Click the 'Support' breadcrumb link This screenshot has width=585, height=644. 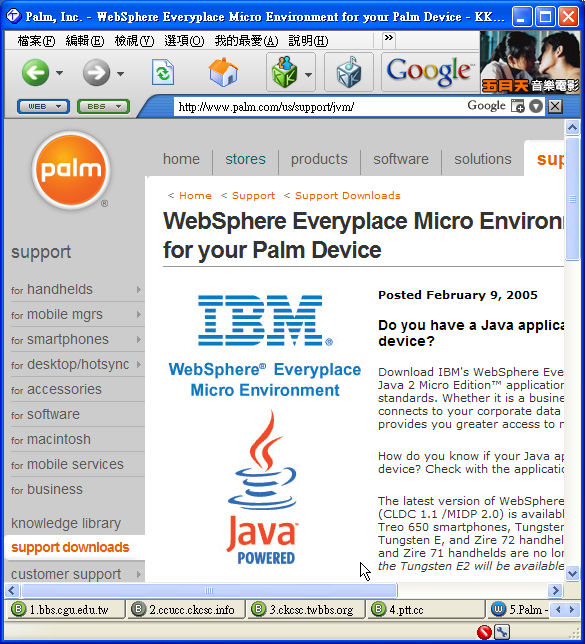tap(253, 196)
